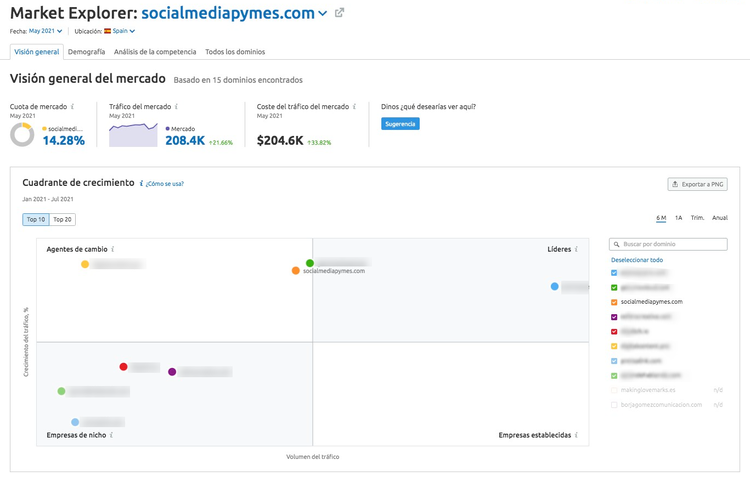Toggle the dark green checkbox in the domain list

click(614, 288)
